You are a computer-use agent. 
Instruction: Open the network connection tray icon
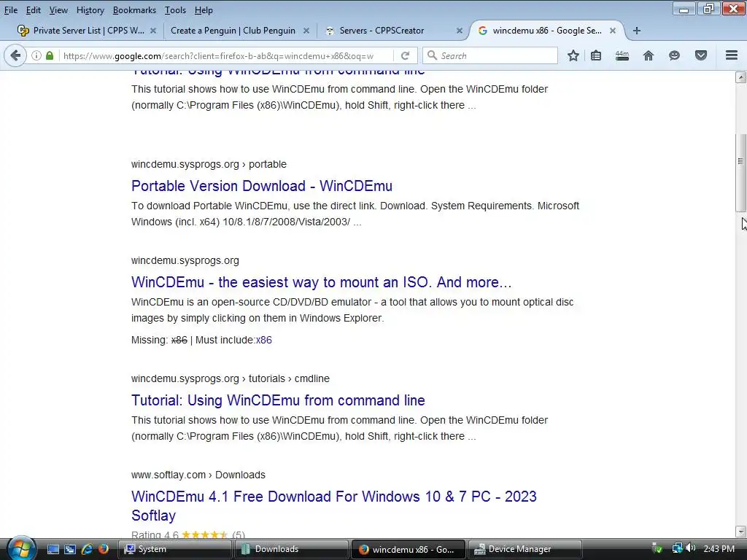point(677,548)
